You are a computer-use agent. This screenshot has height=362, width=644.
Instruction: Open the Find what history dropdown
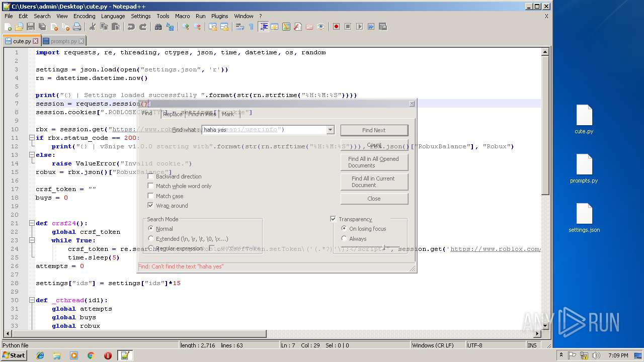(x=331, y=130)
